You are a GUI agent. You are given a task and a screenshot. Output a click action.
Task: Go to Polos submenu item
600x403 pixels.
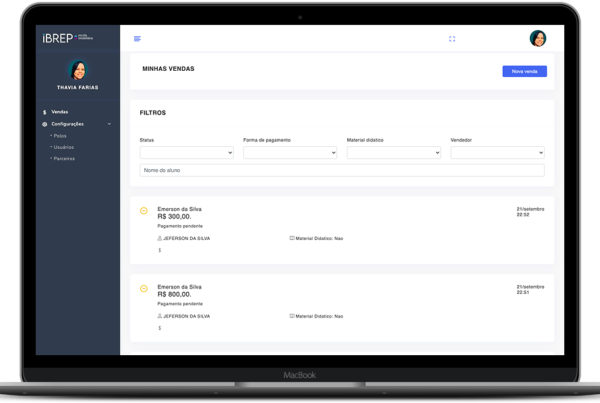60,136
